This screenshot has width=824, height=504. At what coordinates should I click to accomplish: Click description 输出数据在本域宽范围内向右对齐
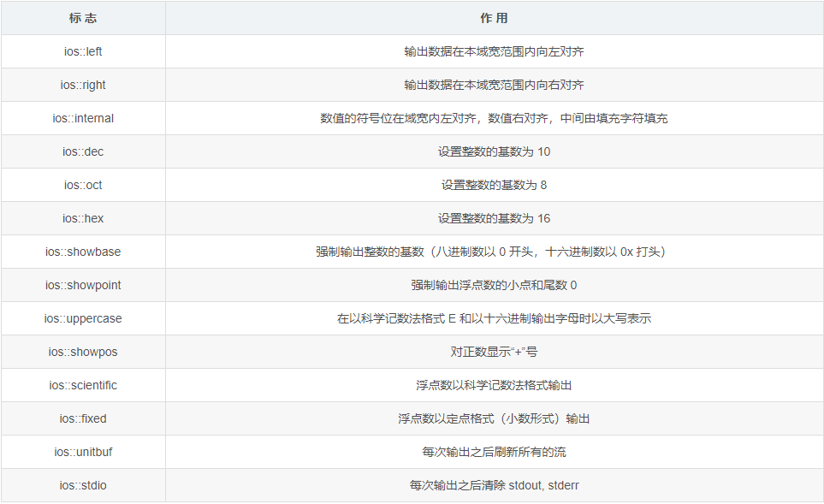[x=494, y=85]
